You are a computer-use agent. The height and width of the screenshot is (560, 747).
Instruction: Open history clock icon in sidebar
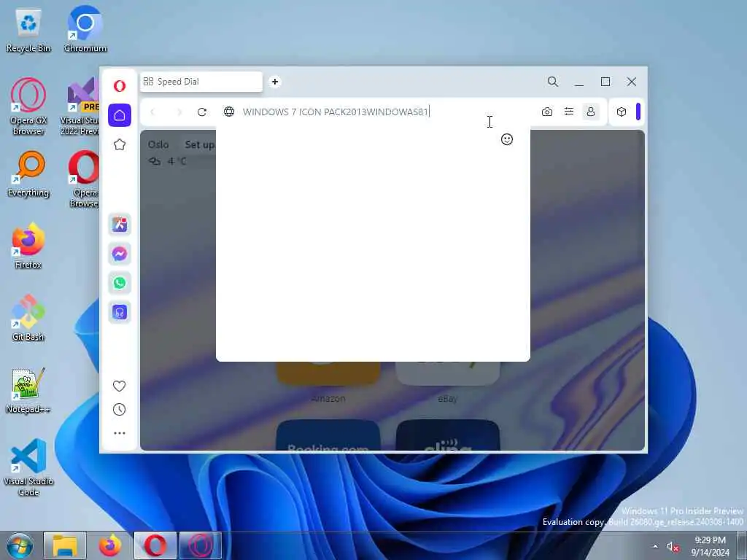point(119,410)
